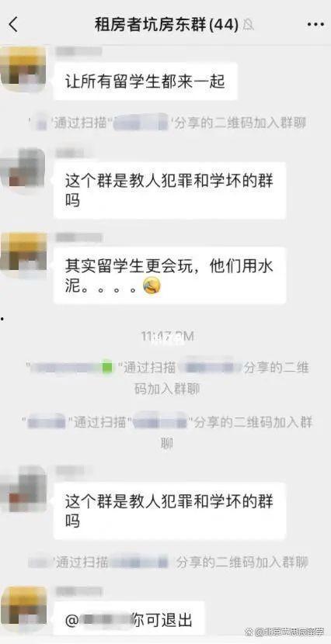
Task: Select the second 这个群是教人犯罪和学坏的群吗 bubble
Action: coord(169,511)
